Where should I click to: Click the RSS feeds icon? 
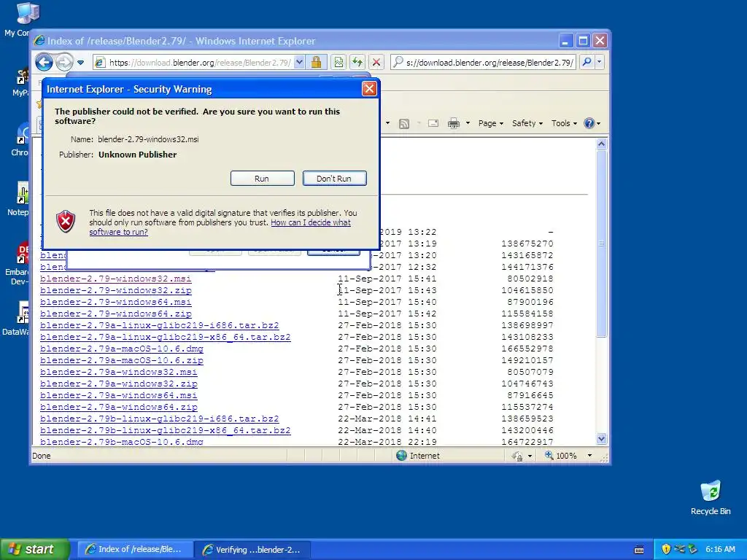404,123
